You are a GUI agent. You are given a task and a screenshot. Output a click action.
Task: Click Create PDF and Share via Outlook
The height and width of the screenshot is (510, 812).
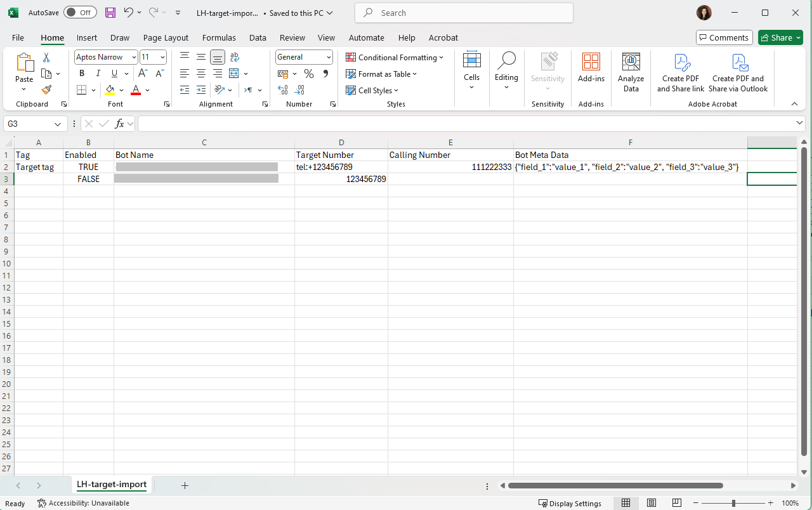coord(738,72)
